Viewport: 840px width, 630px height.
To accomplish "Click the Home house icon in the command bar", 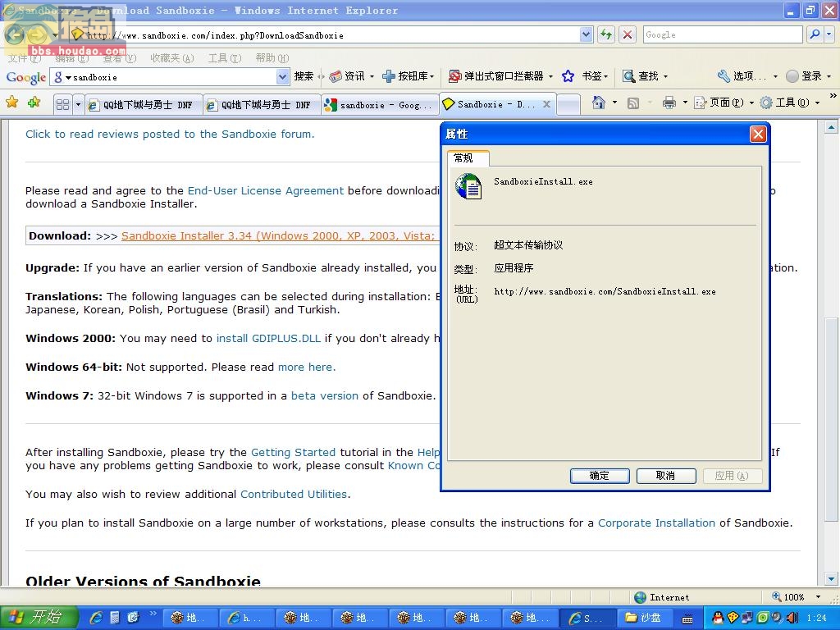I will tap(598, 103).
